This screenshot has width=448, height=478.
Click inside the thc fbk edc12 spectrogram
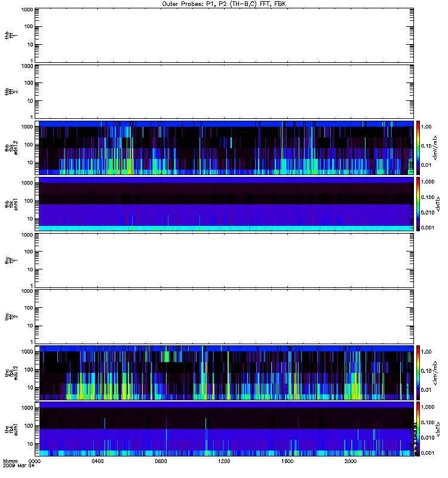[226, 373]
